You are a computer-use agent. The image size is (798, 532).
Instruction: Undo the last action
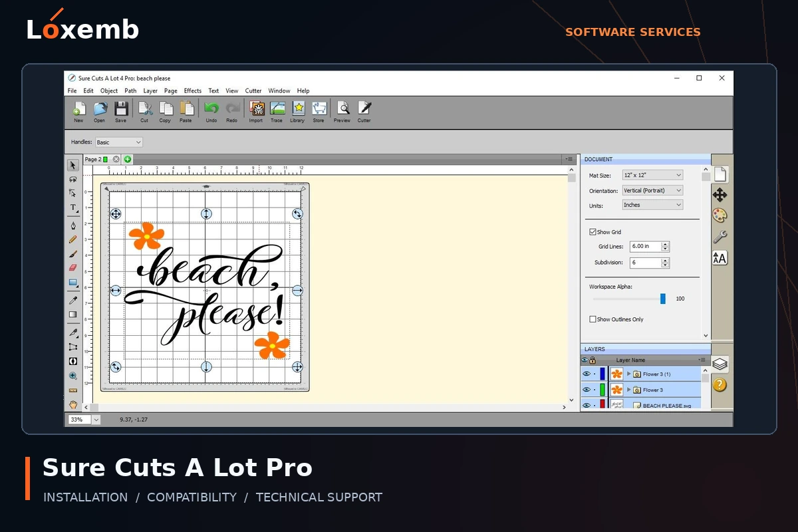point(211,108)
